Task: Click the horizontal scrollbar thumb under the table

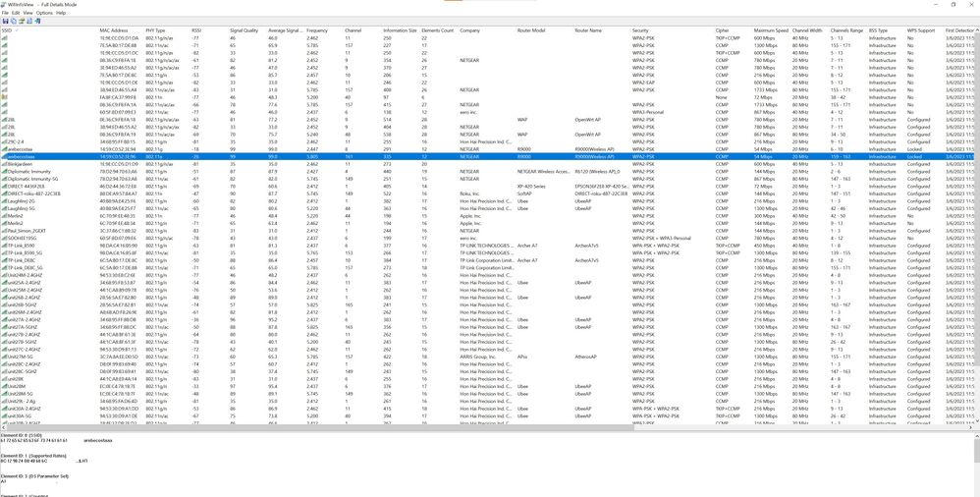Action: 319,427
